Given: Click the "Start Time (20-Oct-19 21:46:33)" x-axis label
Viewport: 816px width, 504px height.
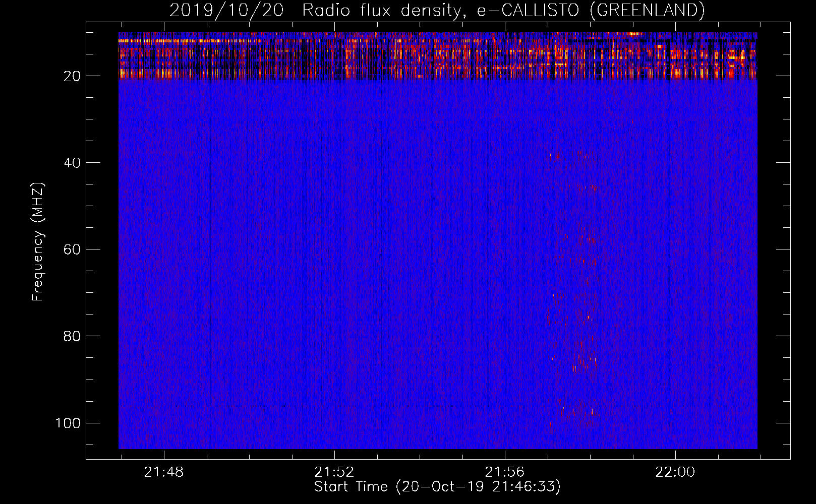Looking at the screenshot, I should point(437,487).
